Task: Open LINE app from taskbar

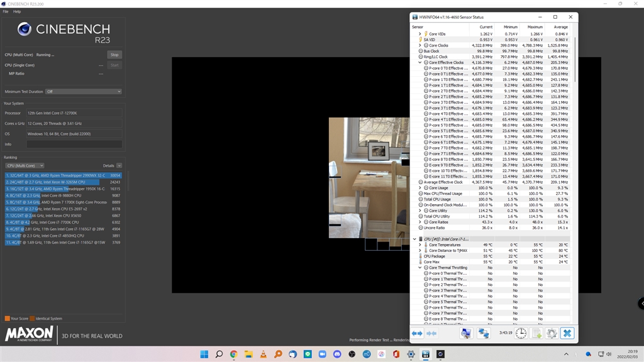Action: (308, 354)
